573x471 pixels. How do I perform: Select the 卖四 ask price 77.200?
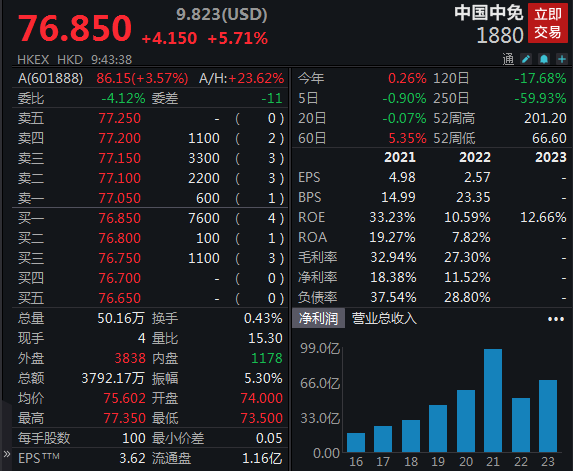tap(119, 138)
